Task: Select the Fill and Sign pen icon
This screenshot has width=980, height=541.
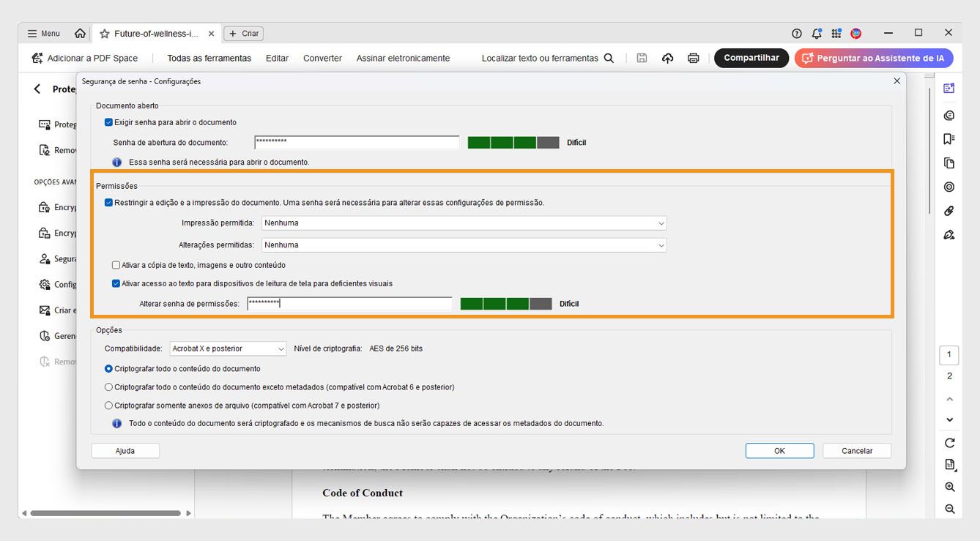Action: click(x=949, y=234)
